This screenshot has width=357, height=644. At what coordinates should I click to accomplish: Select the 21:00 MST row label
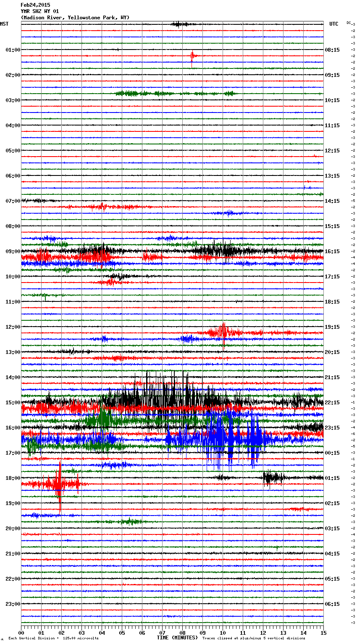coord(13,553)
